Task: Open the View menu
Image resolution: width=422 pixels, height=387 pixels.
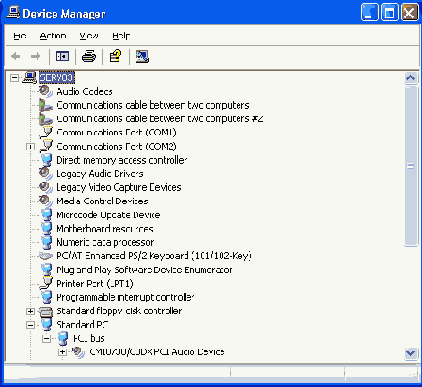Action: [x=89, y=36]
